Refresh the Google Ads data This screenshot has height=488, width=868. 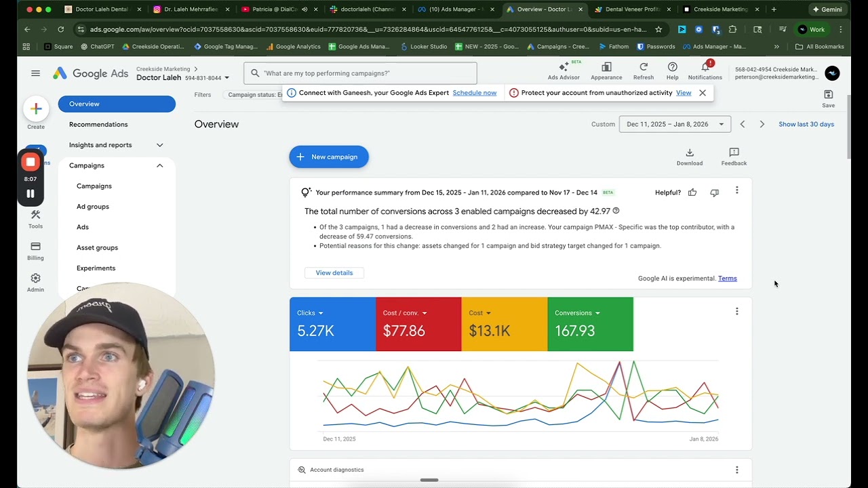tap(644, 70)
